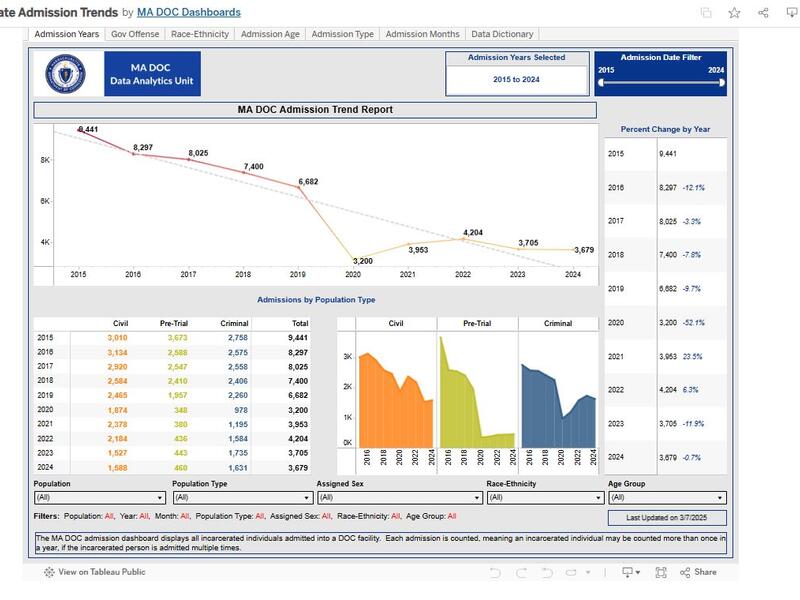Switch to the Gov Offense tab
800x600 pixels.
(135, 34)
